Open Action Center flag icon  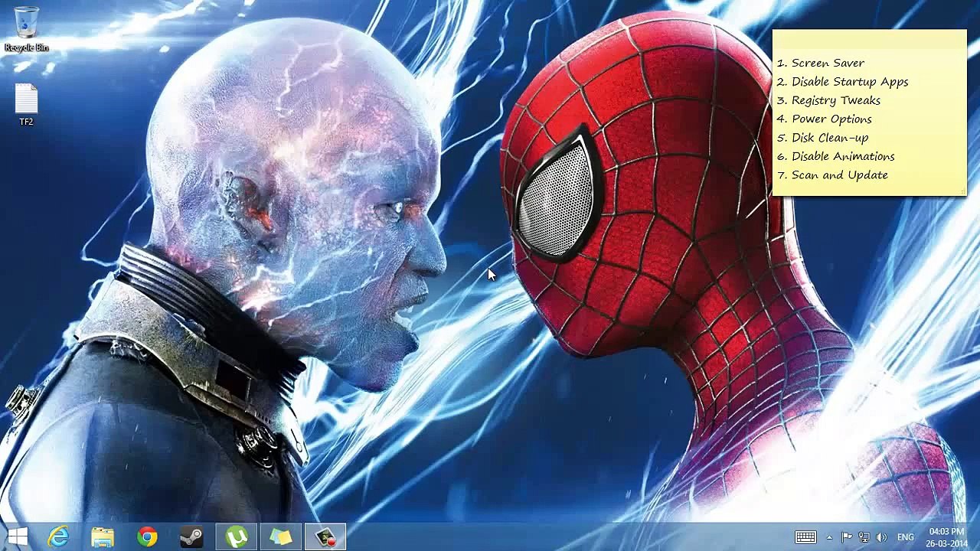coord(847,537)
